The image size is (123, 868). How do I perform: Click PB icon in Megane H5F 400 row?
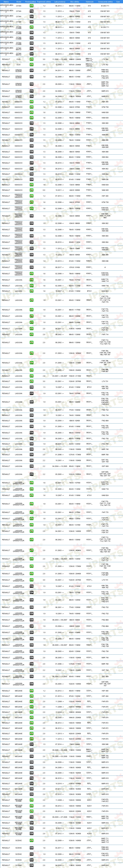click(x=31, y=691)
